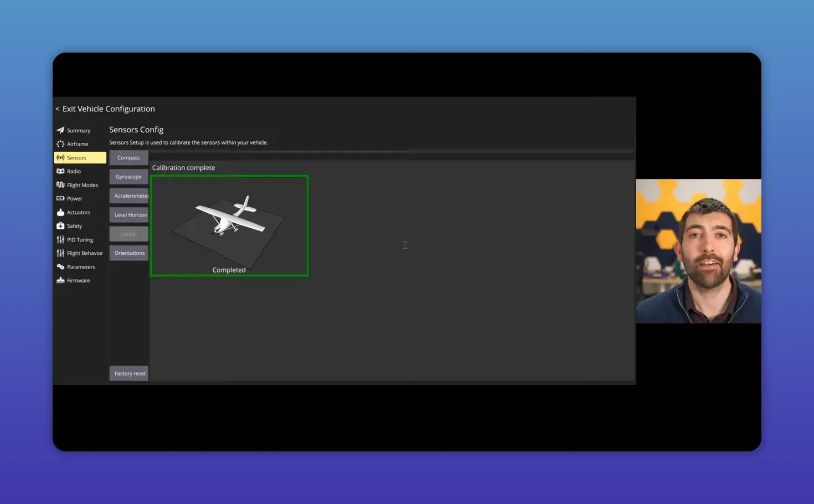The width and height of the screenshot is (814, 504).
Task: Run Level Horizon calibration
Action: click(129, 215)
